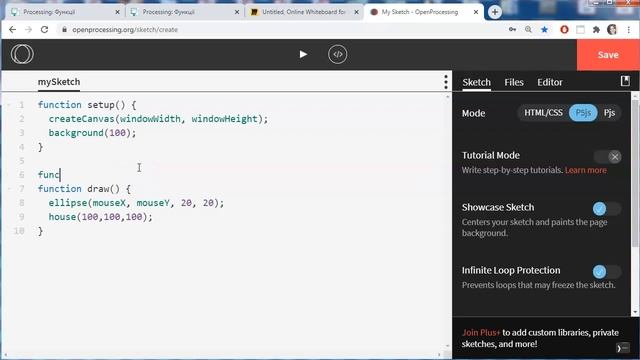Image resolution: width=640 pixels, height=360 pixels.
Task: Switch to the Editor tab
Action: tap(550, 82)
